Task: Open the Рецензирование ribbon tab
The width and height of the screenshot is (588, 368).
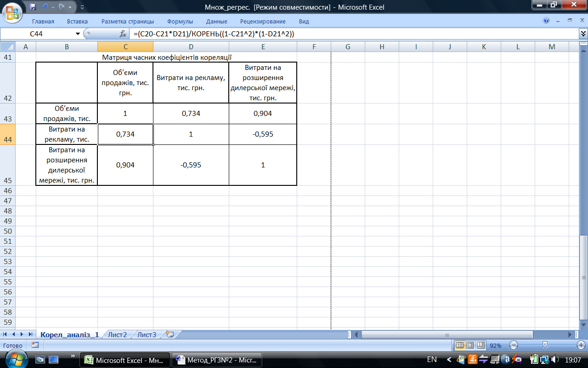Action: 263,21
